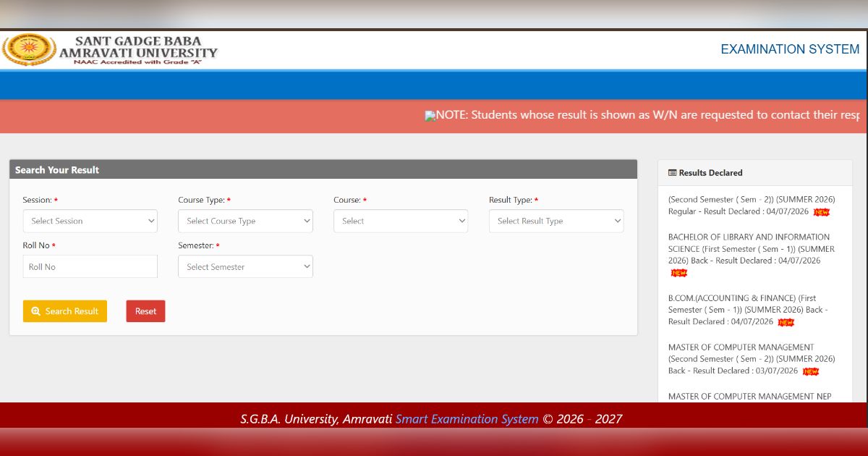Click NEW badge on B.COM Accounting & Finance result

(786, 322)
